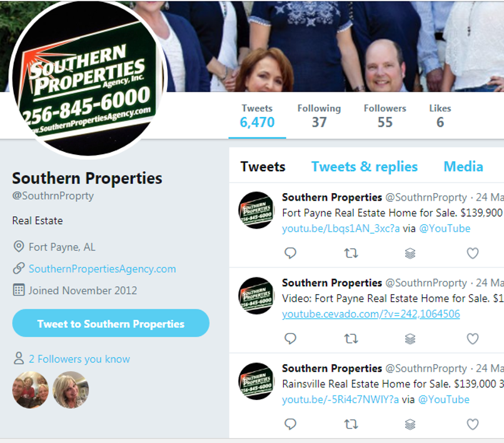
Task: Reply to the Rainsville Real Estate tweet
Action: point(290,424)
